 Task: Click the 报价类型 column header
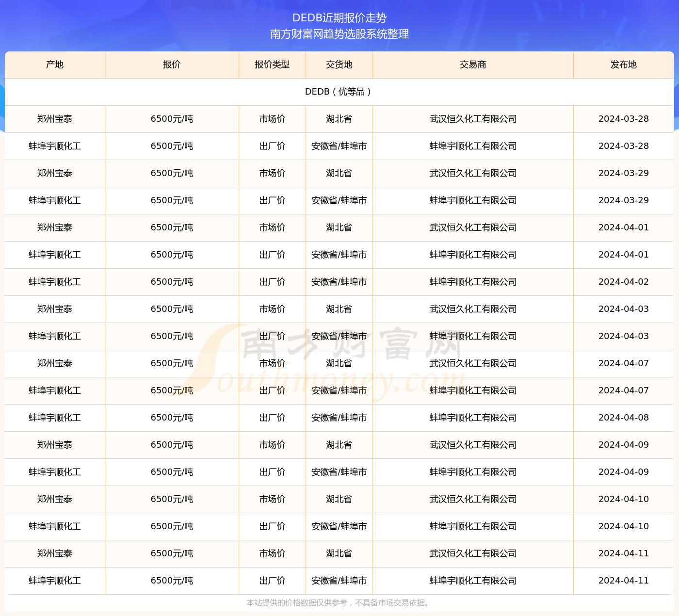[x=272, y=65]
